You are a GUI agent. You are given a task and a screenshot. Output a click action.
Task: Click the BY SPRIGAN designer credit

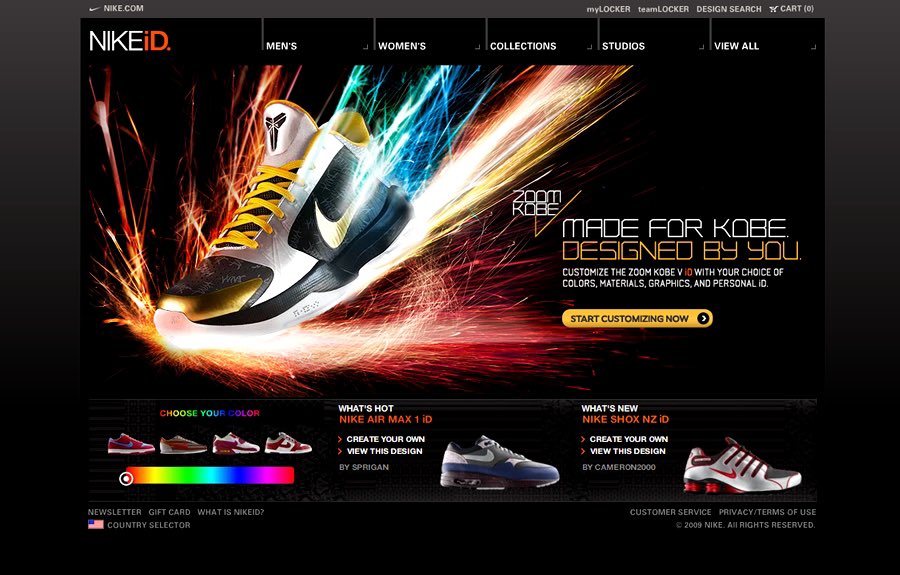pyautogui.click(x=364, y=467)
